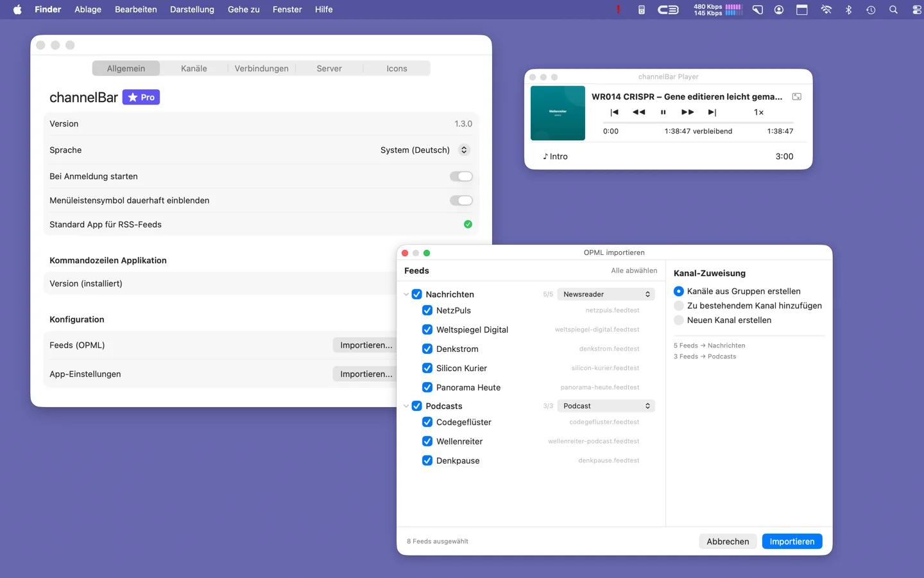Open Spotlight search in menu bar

coord(893,10)
